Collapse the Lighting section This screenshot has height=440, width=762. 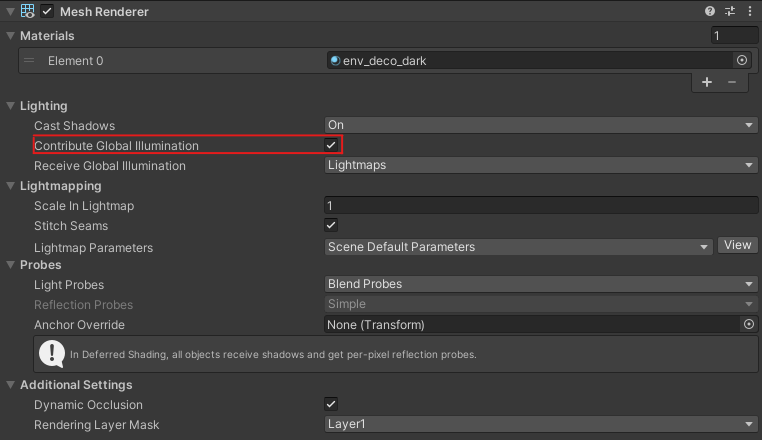10,106
